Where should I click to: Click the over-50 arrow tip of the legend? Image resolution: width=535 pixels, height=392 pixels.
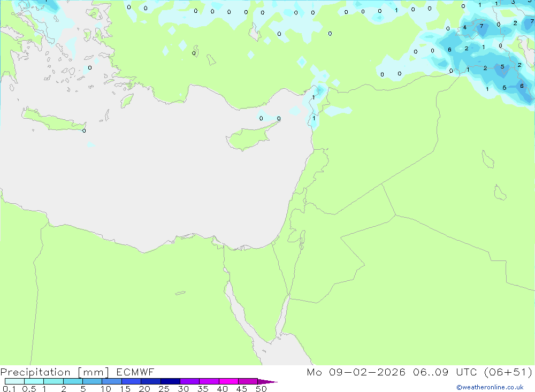pos(267,382)
